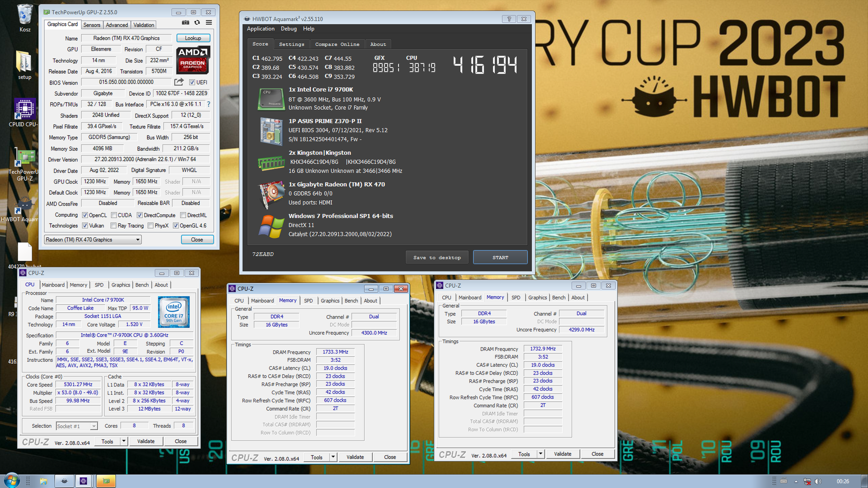
Task: Click the Aquamark window help question button
Action: coord(509,19)
